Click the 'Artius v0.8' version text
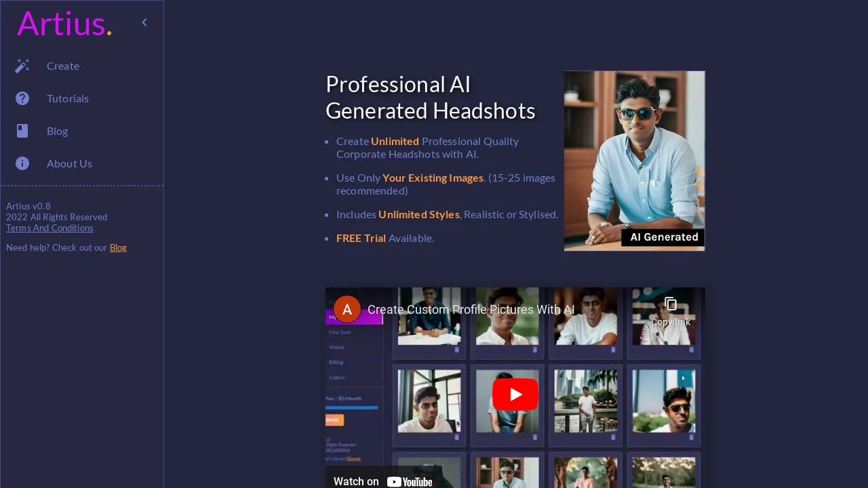868x488 pixels. (x=28, y=207)
